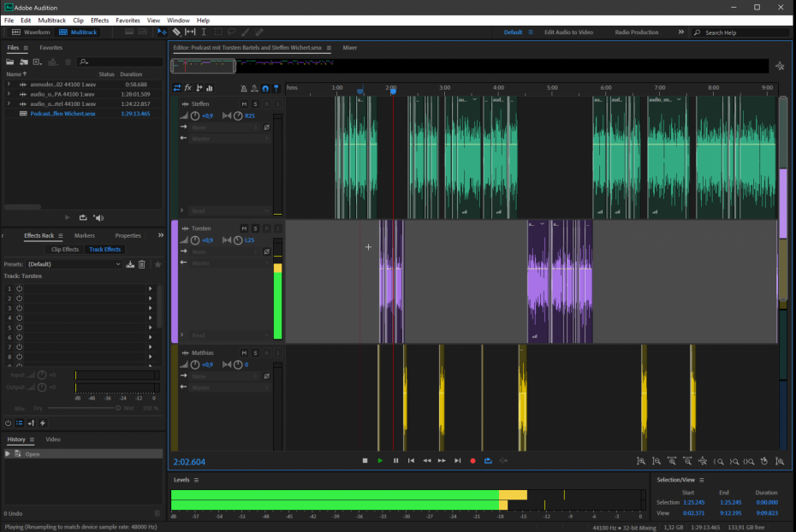Image resolution: width=796 pixels, height=532 pixels.
Task: Click the Zoom In magnifier icon
Action: tap(642, 461)
